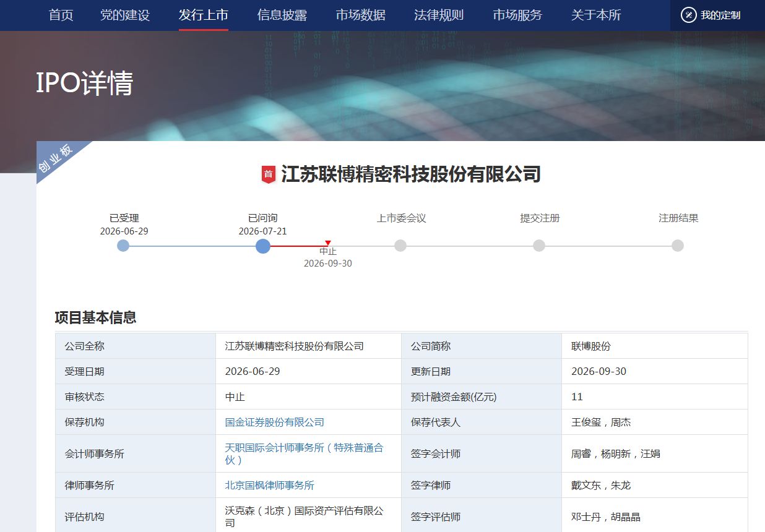Viewport: 765px width, 532px height.
Task: Click the 联博股份 short name cell
Action: (655, 346)
